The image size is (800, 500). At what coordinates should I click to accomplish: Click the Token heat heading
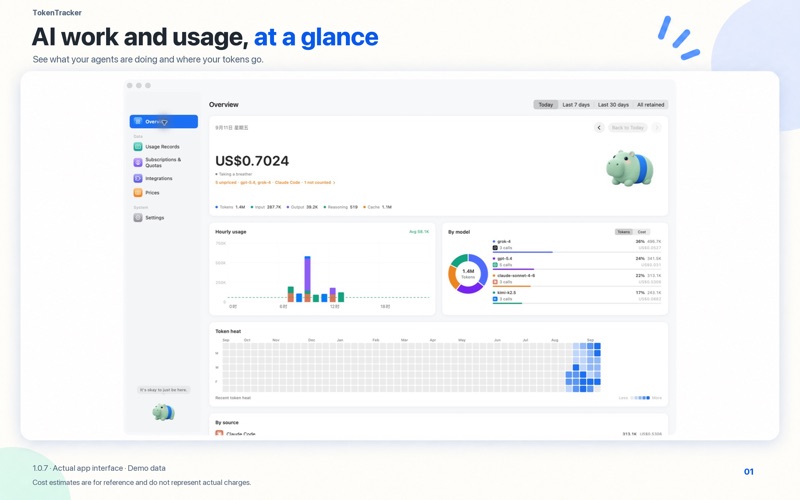point(228,331)
